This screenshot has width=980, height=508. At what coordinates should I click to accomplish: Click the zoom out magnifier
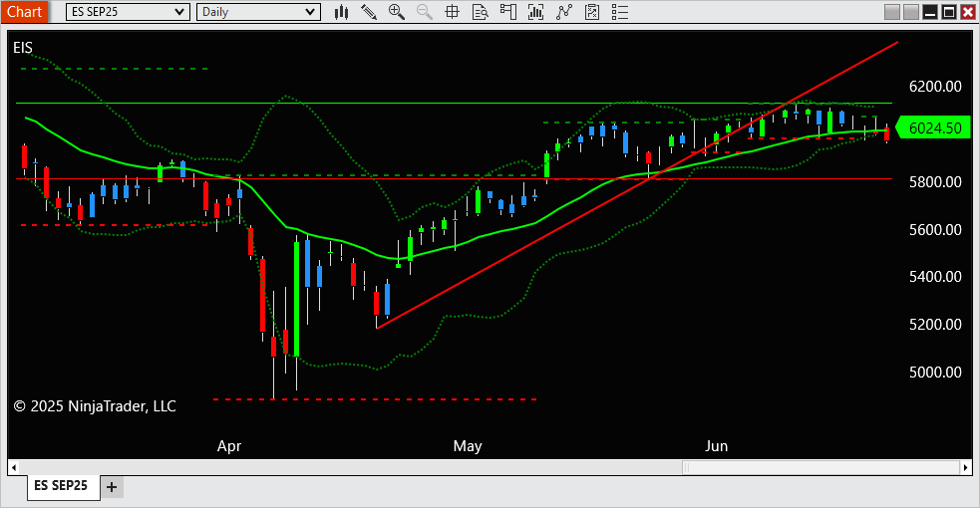(x=425, y=12)
